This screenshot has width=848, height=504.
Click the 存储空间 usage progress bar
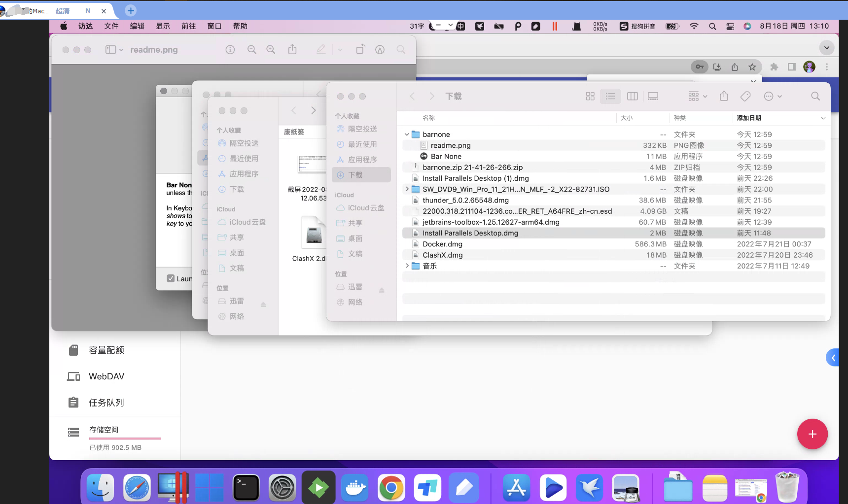(125, 438)
